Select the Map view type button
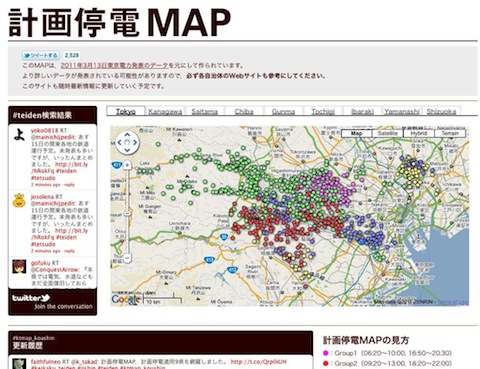The image size is (480, 369). pos(356,133)
